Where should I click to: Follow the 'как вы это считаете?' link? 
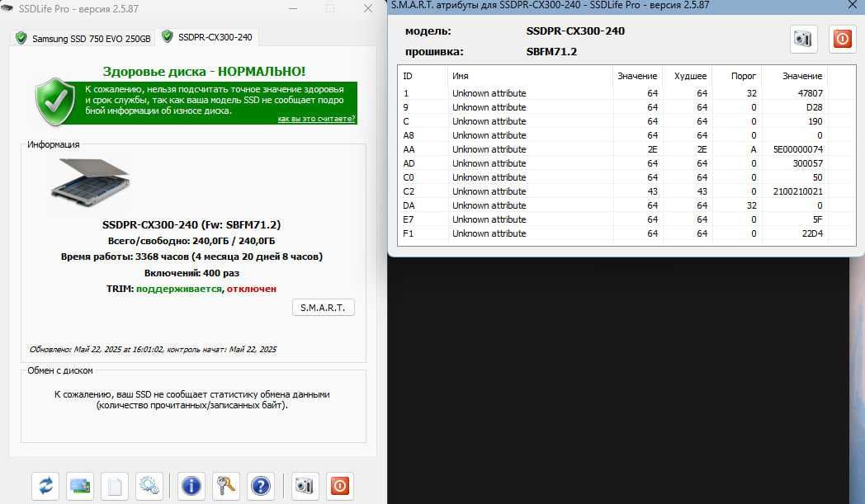(x=316, y=119)
